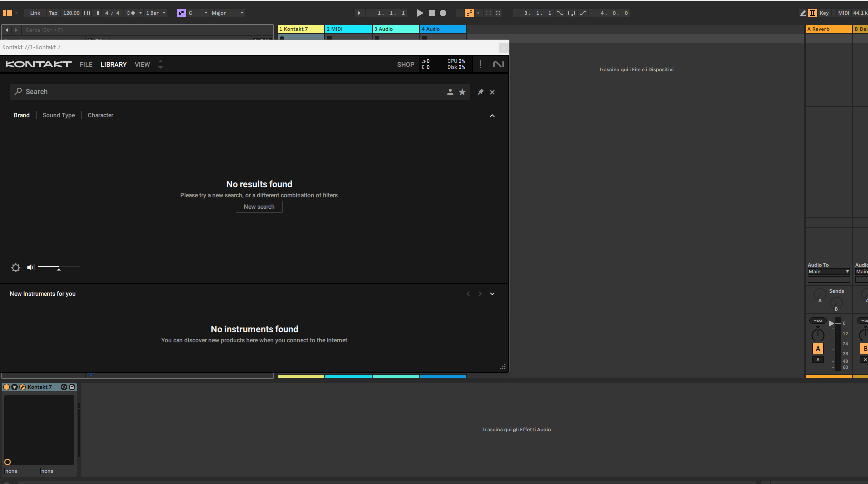Open the Kontakt VIEW menu
This screenshot has width=868, height=484.
tap(142, 64)
